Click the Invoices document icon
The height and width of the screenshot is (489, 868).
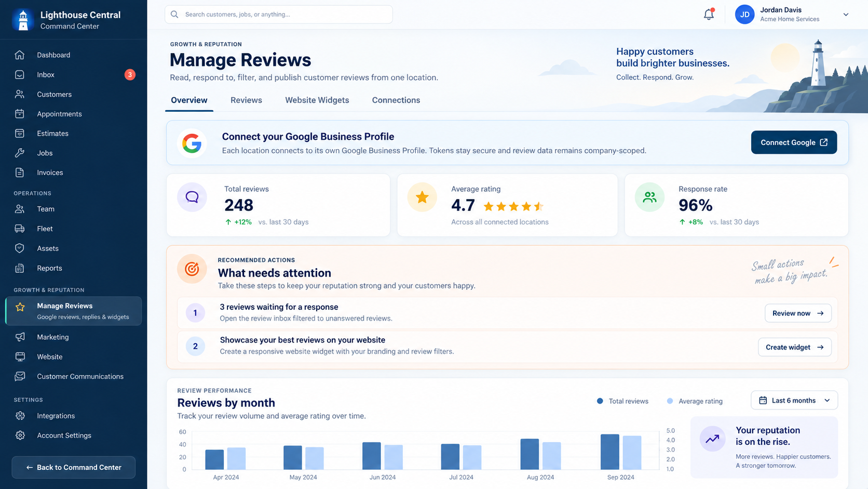20,173
